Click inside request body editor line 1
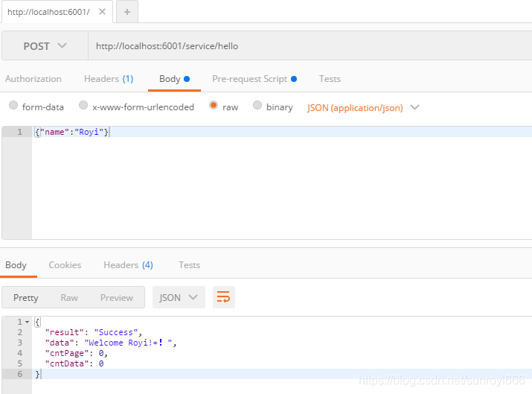The height and width of the screenshot is (394, 532). pos(281,132)
